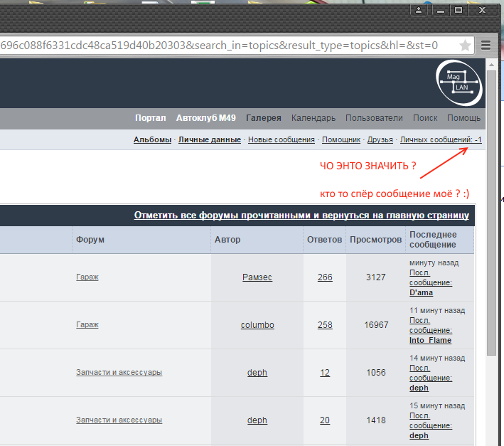This screenshot has height=446, width=504.
Task: Open author profile Рамзес
Action: point(257,277)
